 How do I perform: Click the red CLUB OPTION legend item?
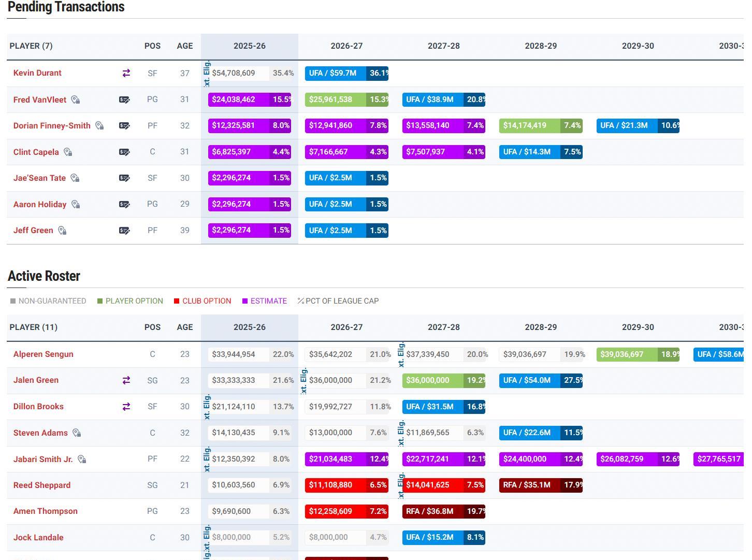[203, 301]
